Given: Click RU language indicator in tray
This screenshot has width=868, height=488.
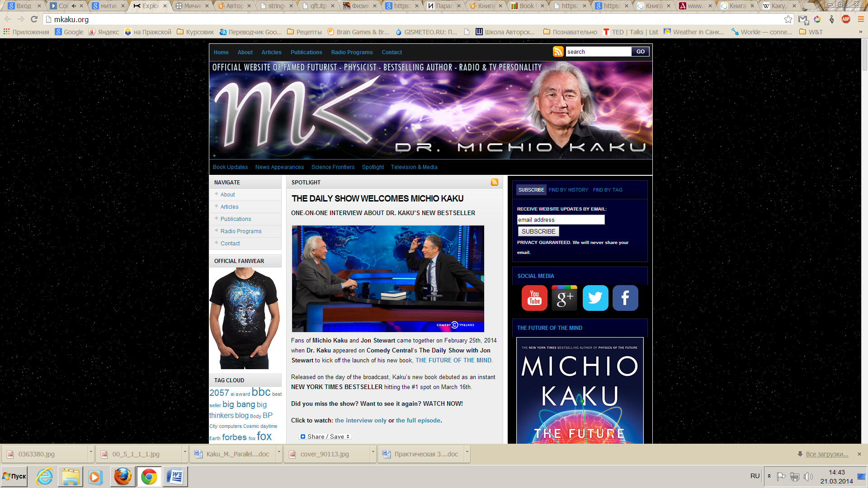Looking at the screenshot, I should [755, 476].
